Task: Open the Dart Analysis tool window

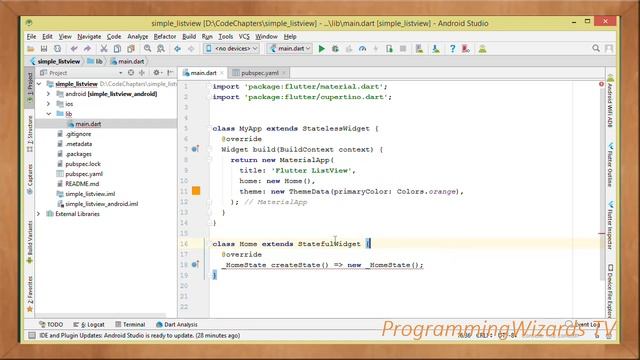Action: pos(177,324)
